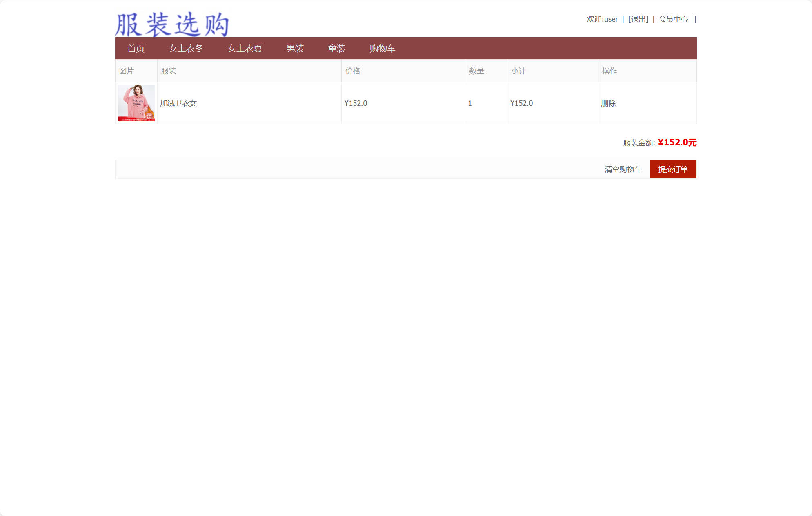Select the ¥152.0 price cell
Screen dimensions: 812x516
click(x=356, y=103)
